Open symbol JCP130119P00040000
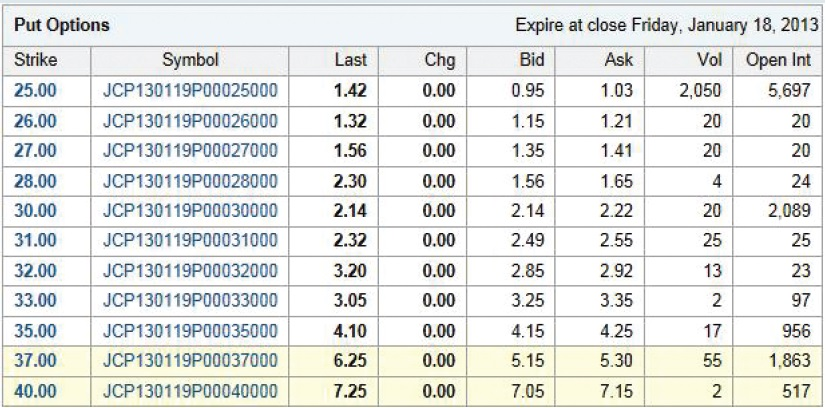 point(190,391)
